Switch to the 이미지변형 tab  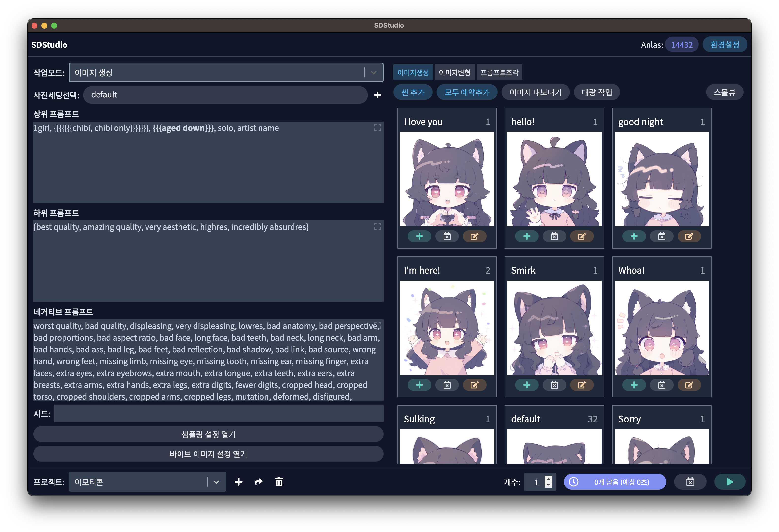point(454,72)
